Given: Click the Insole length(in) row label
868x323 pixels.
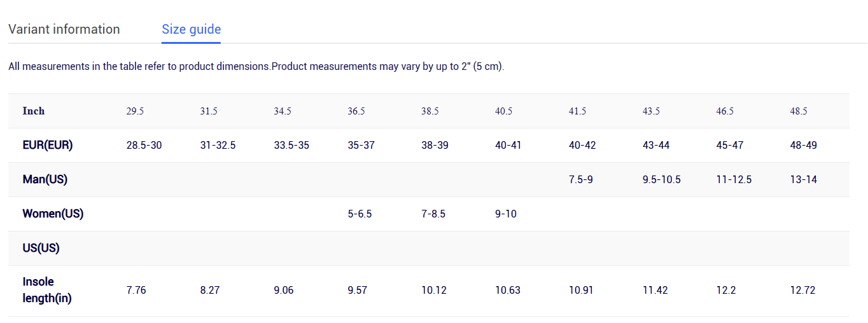Looking at the screenshot, I should tap(46, 290).
